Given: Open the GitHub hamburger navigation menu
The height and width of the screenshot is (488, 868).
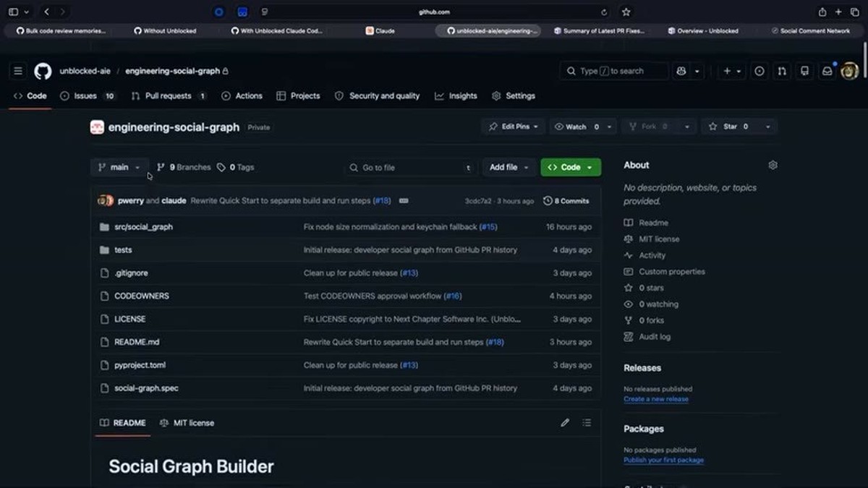Looking at the screenshot, I should (18, 71).
